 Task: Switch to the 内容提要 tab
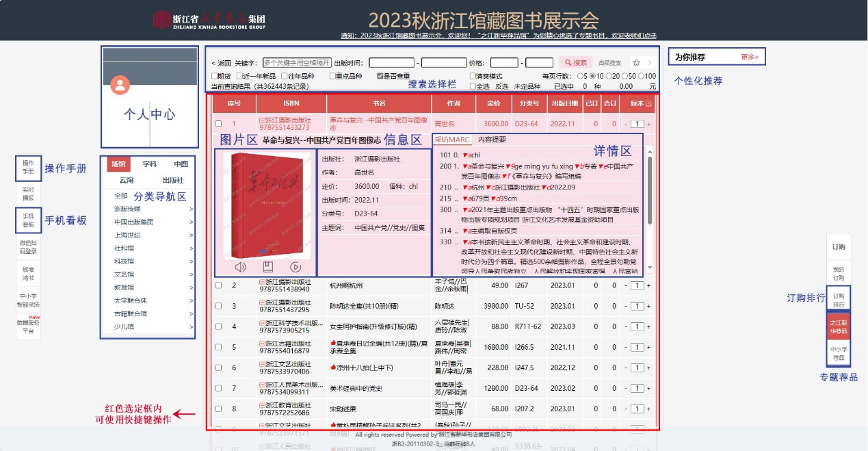click(492, 140)
